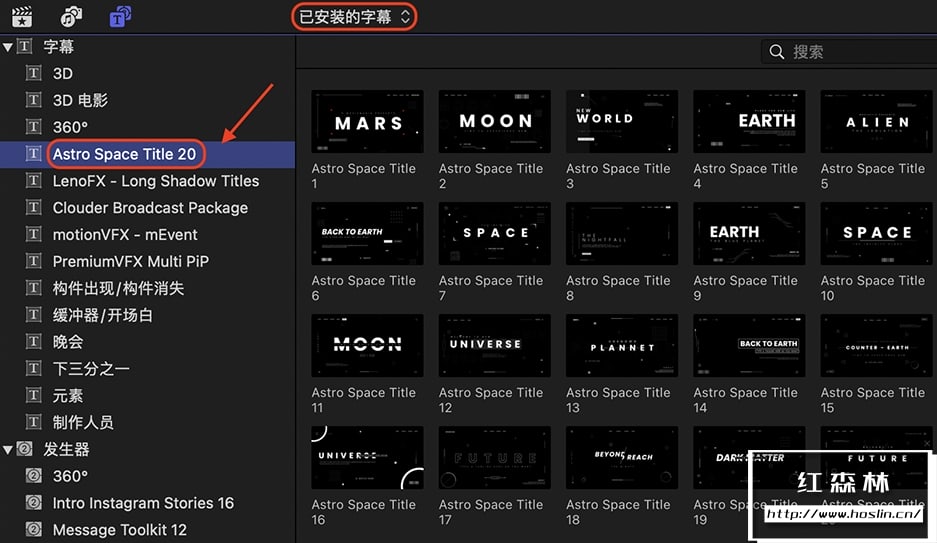Viewport: 937px width, 543px height.
Task: Click the Astro Space Title 7 label
Action: [491, 288]
